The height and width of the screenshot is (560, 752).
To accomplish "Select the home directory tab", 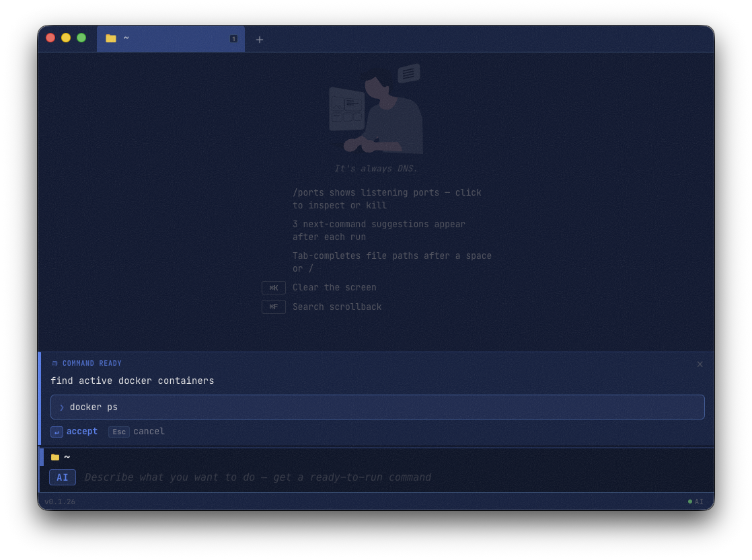I will click(x=171, y=38).
